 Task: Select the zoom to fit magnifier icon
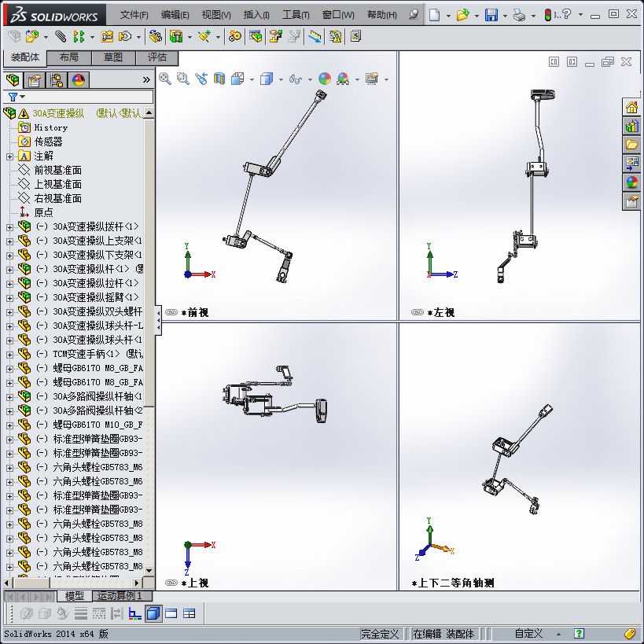[x=165, y=79]
